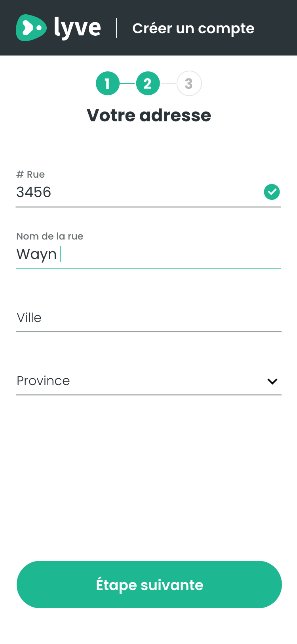297x644 pixels.
Task: Click the green checkmark beside 3456
Action: click(x=272, y=192)
